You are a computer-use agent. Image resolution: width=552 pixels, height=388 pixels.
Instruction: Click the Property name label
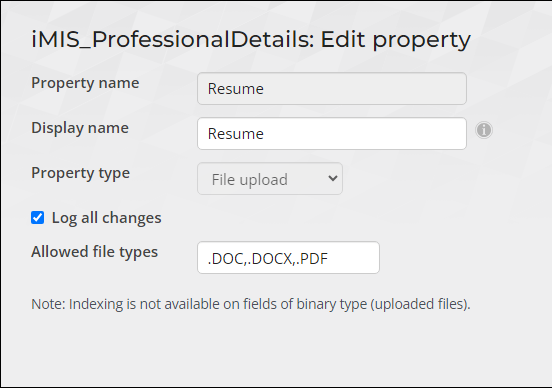click(x=85, y=83)
